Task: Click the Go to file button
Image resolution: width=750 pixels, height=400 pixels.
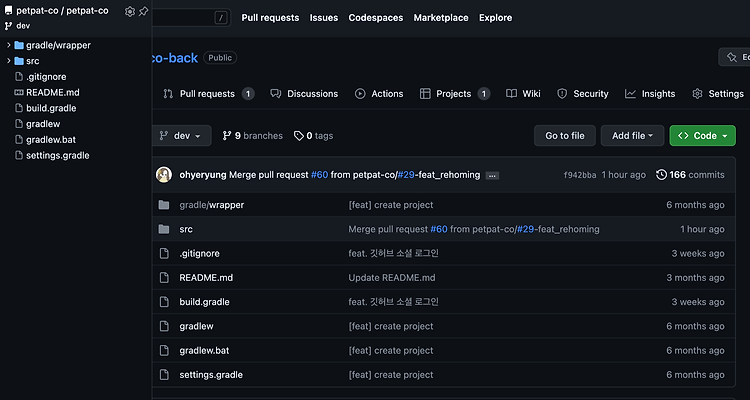Action: 565,136
